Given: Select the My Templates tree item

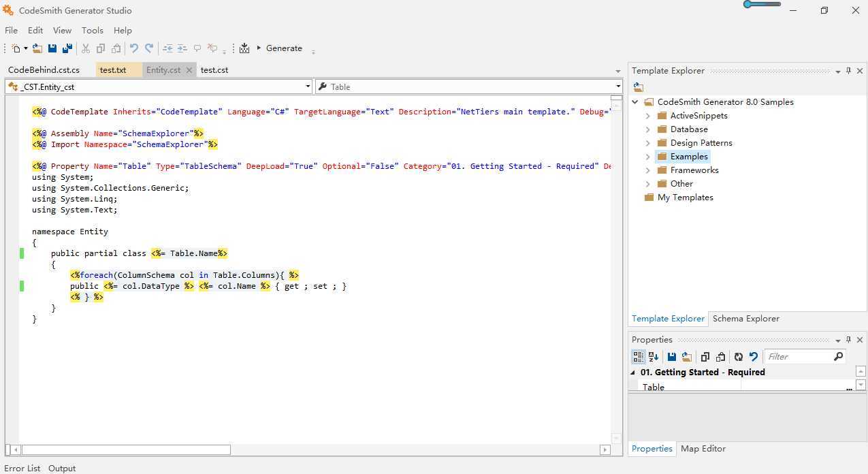Looking at the screenshot, I should click(x=686, y=197).
